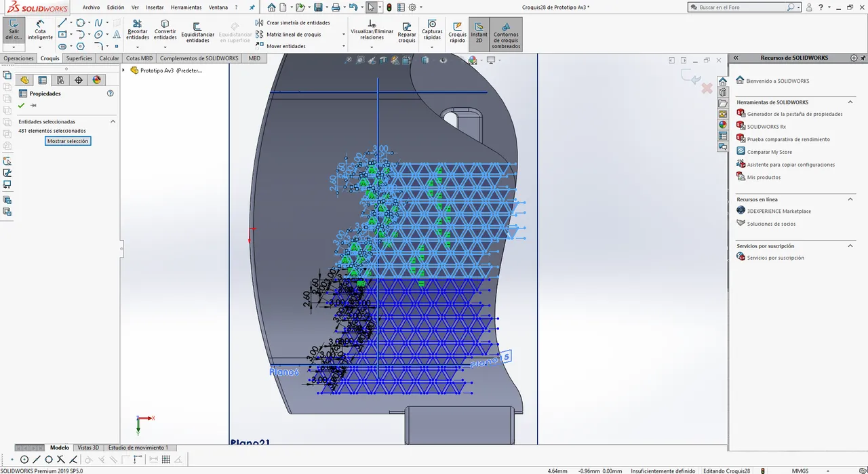
Task: Collapse the Recursos de SOLIDWORKS task pane
Action: tap(736, 58)
